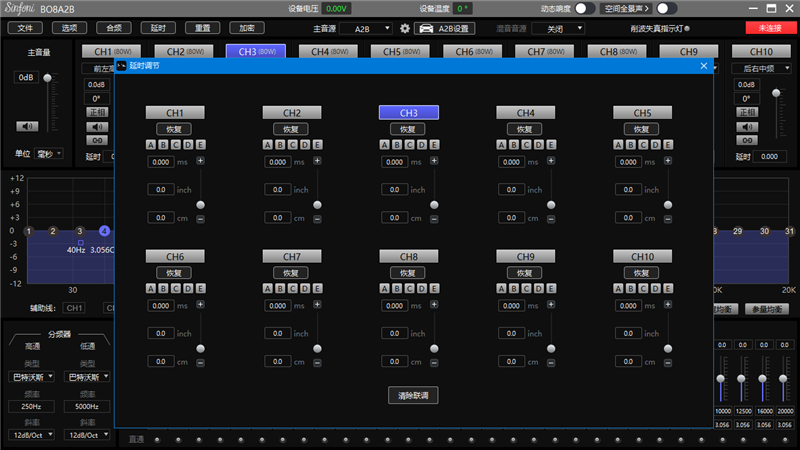800x450 pixels.
Task: Click the CH9 delay slider handle
Action: coord(552,349)
